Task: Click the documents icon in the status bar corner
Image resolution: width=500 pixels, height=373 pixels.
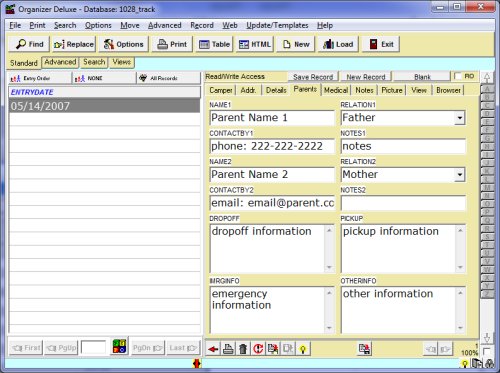Action: click(x=477, y=364)
